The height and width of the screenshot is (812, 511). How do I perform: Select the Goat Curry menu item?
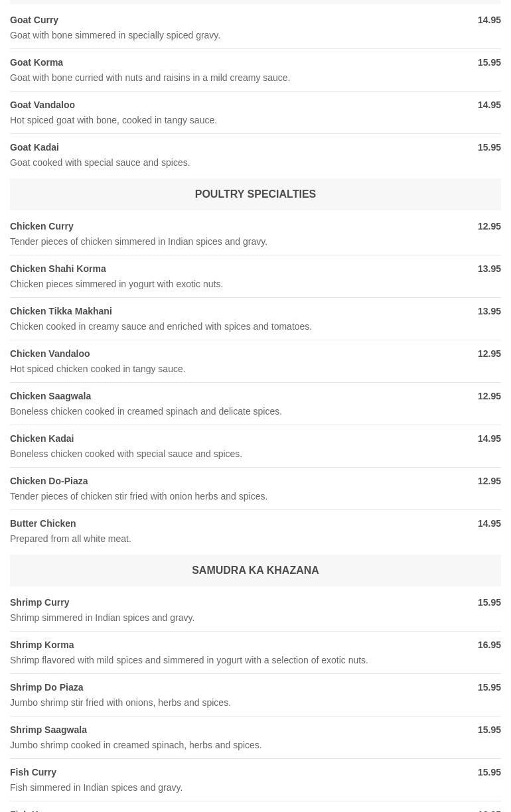coord(35,20)
